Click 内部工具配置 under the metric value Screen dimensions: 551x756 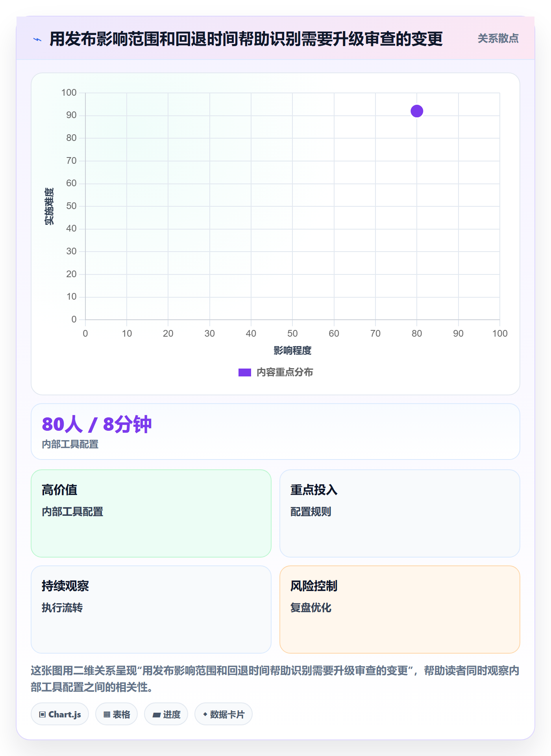[x=70, y=445]
